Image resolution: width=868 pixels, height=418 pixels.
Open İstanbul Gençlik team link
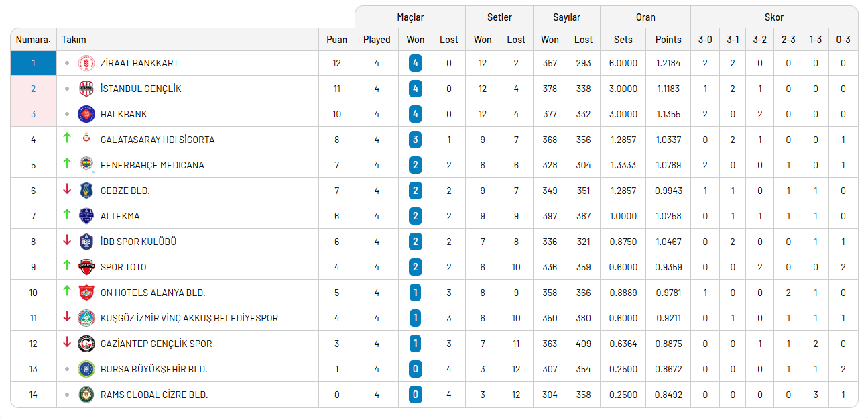click(141, 89)
